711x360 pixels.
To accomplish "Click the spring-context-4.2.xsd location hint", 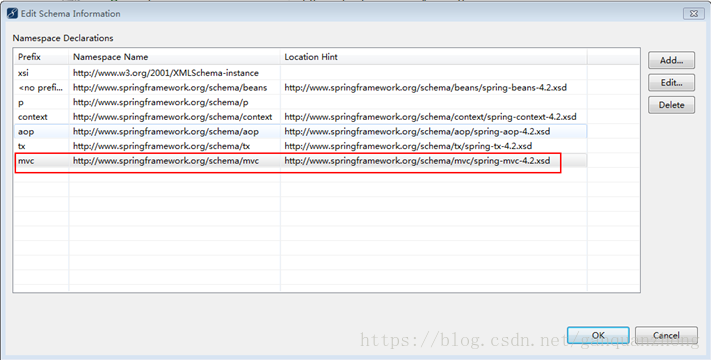I will pos(430,117).
